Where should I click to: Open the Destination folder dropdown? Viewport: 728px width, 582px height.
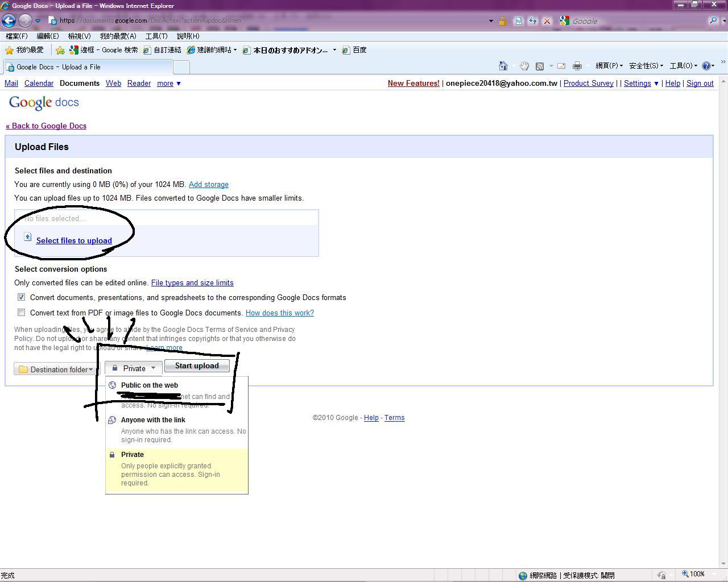pos(55,369)
